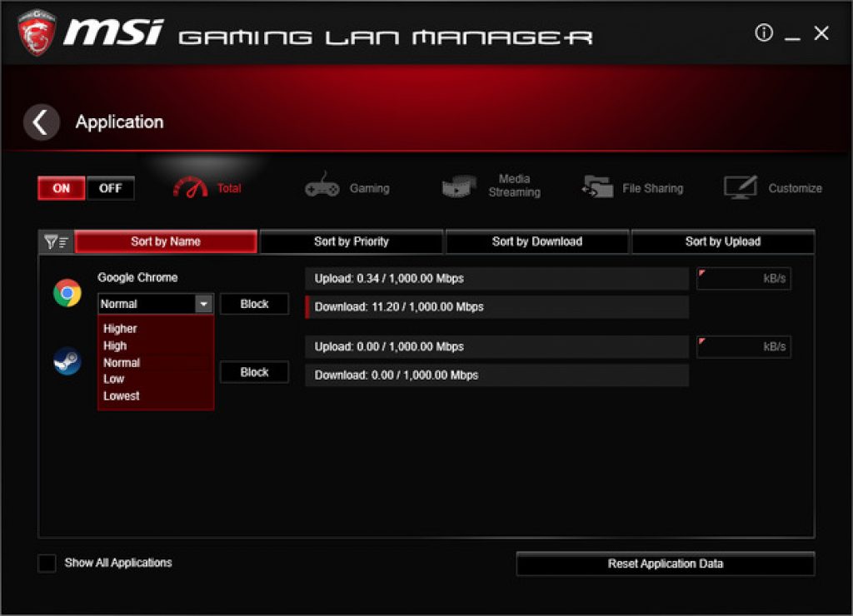Turn traffic control OFF
Image resolution: width=853 pixels, height=616 pixels.
111,188
